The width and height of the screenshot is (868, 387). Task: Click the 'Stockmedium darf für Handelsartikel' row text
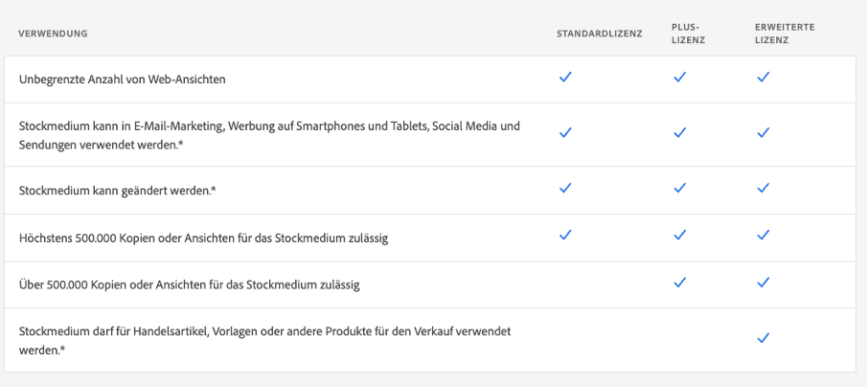point(264,331)
